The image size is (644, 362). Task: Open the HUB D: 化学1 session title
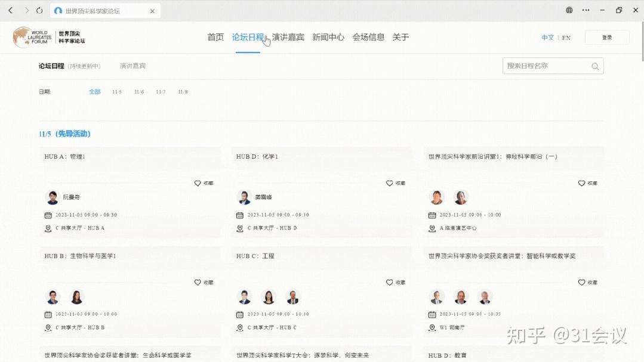(257, 157)
